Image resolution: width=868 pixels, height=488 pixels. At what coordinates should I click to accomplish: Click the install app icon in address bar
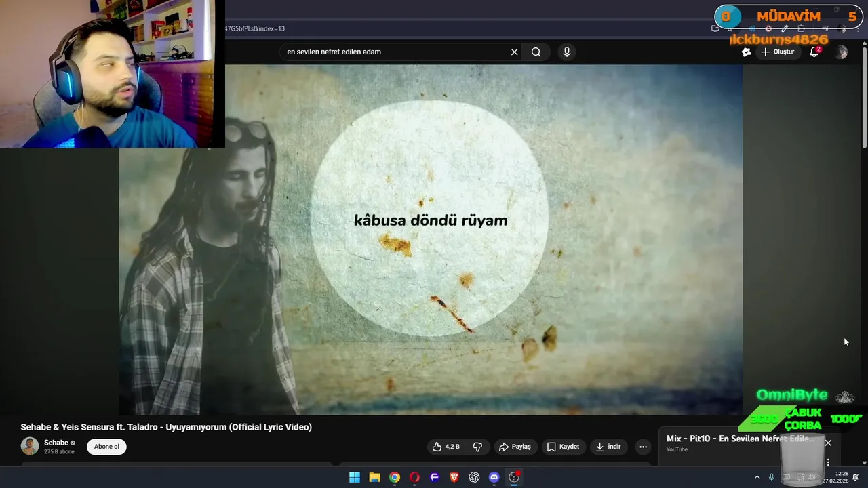[715, 28]
